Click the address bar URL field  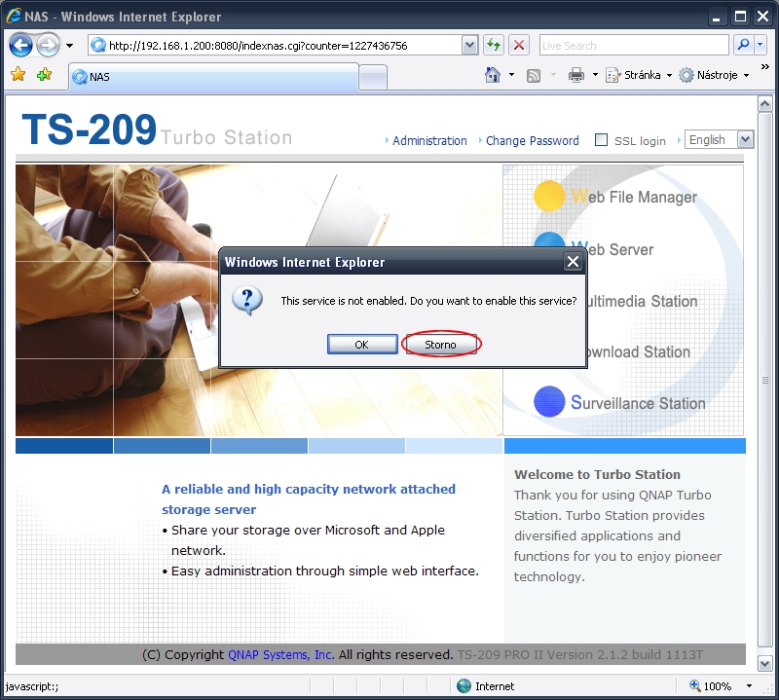tap(276, 46)
